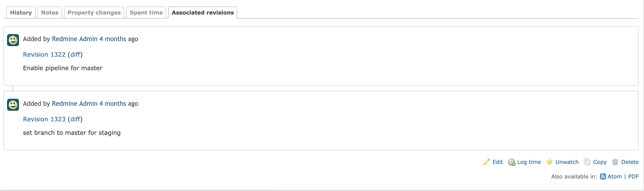Screen dimensions: 644x191
Task: Open the Notes tab
Action: click(50, 13)
